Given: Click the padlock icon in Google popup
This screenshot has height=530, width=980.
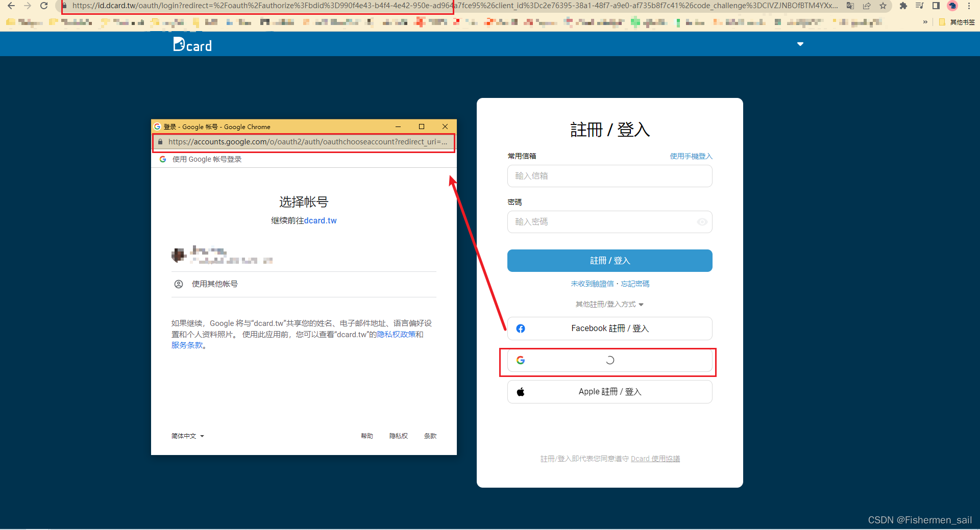Looking at the screenshot, I should point(160,142).
